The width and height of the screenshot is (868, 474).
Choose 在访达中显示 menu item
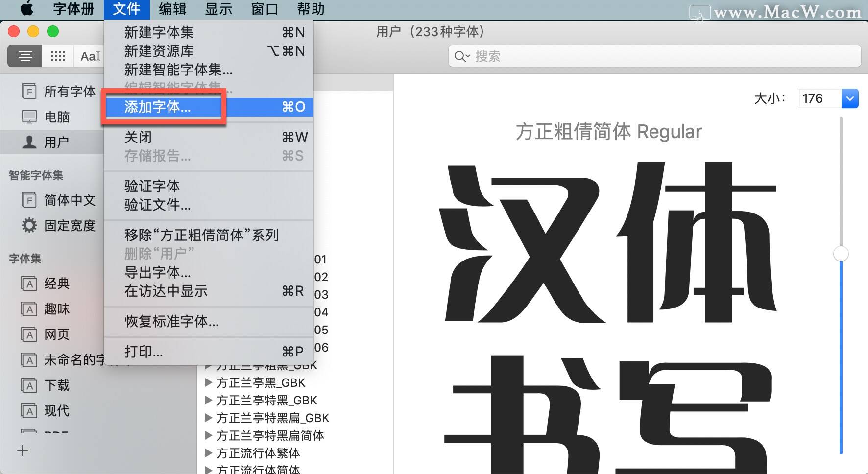click(x=209, y=291)
